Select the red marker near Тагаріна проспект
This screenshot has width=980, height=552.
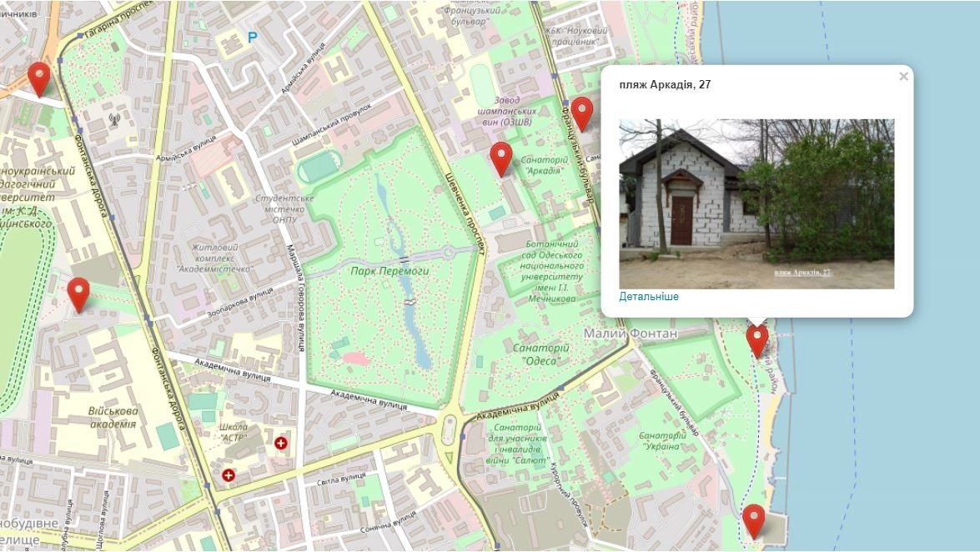[x=39, y=78]
